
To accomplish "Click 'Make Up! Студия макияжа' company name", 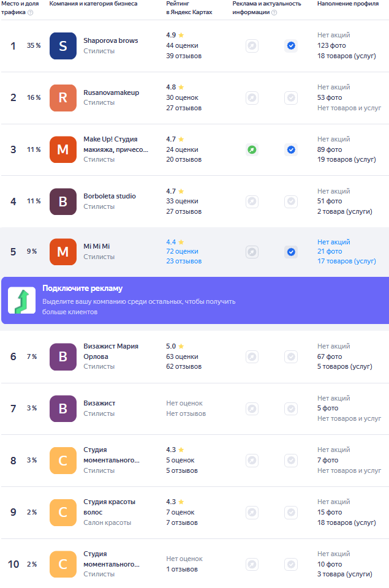I will pos(116,145).
